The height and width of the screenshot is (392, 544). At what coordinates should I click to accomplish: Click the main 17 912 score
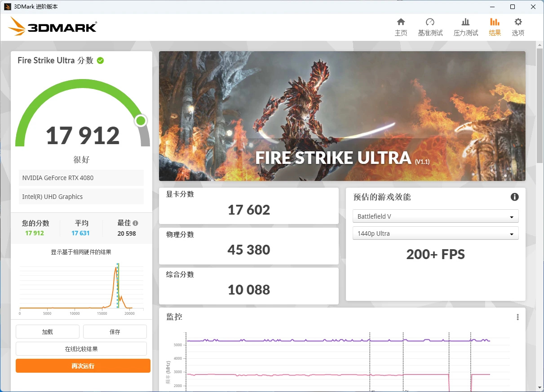point(83,136)
